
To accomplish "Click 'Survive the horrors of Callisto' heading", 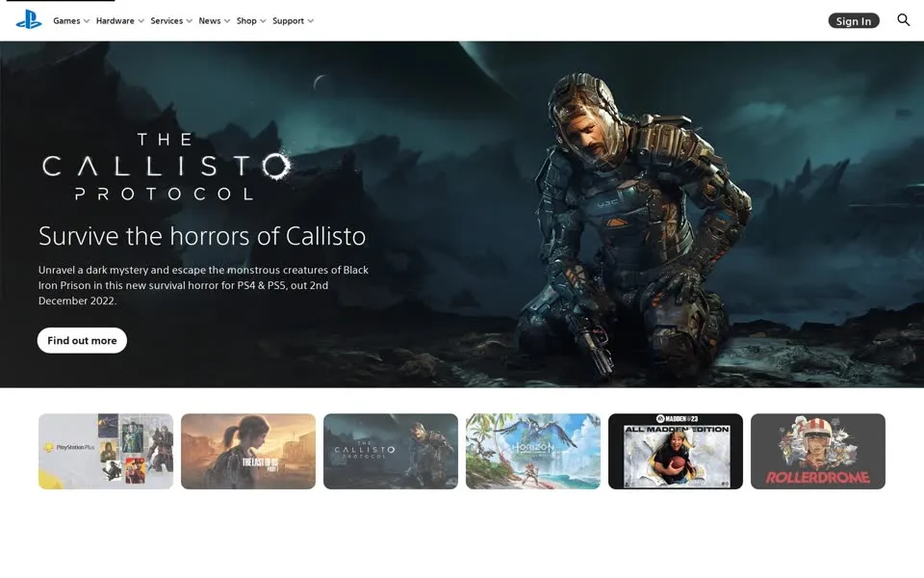I will pos(202,236).
